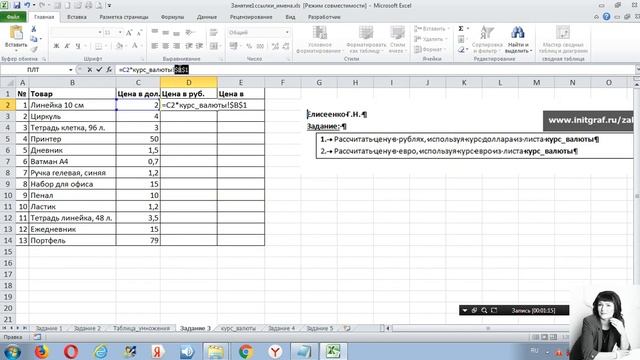Image resolution: width=640 pixels, height=360 pixels.
Task: Switch to Разметка страницы ribbon tab
Action: coord(124,17)
